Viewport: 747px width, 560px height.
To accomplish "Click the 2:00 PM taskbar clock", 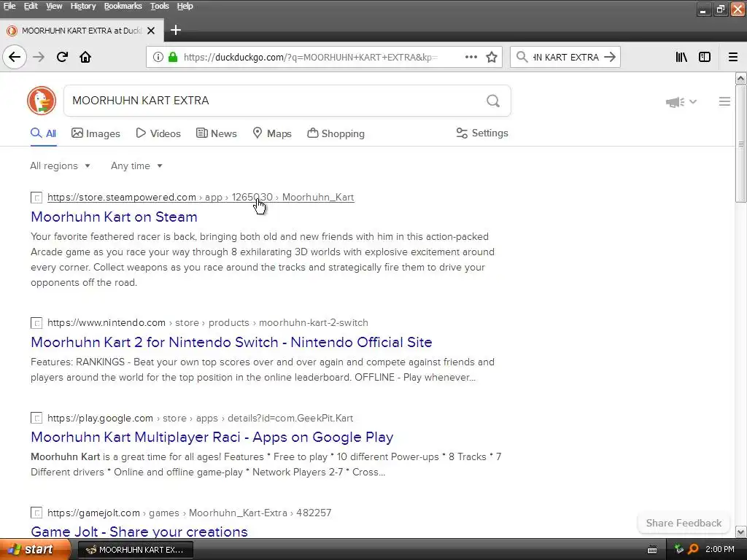I will pyautogui.click(x=720, y=550).
